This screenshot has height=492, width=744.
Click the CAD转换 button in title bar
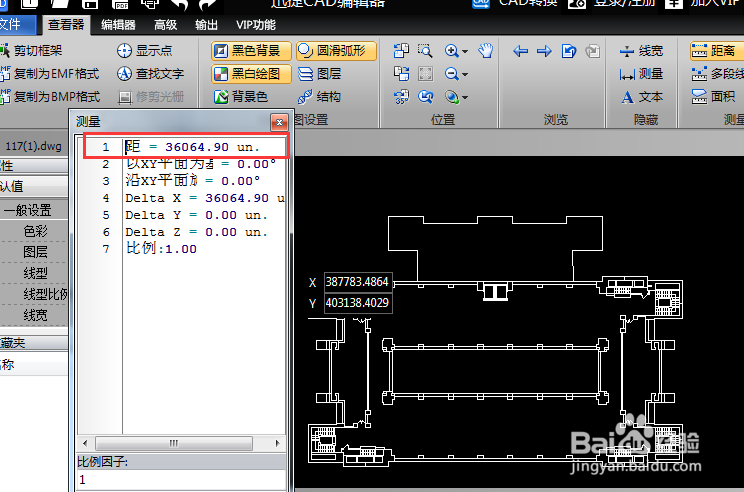(x=514, y=4)
